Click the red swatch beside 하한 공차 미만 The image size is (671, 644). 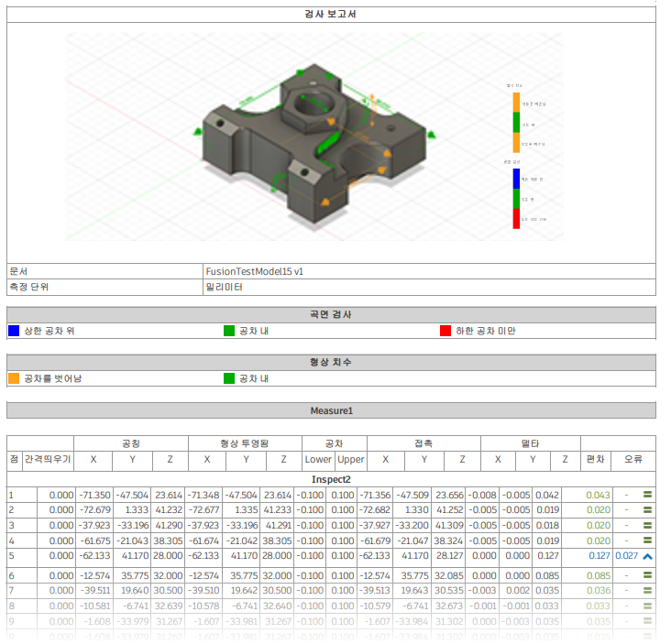click(x=445, y=331)
